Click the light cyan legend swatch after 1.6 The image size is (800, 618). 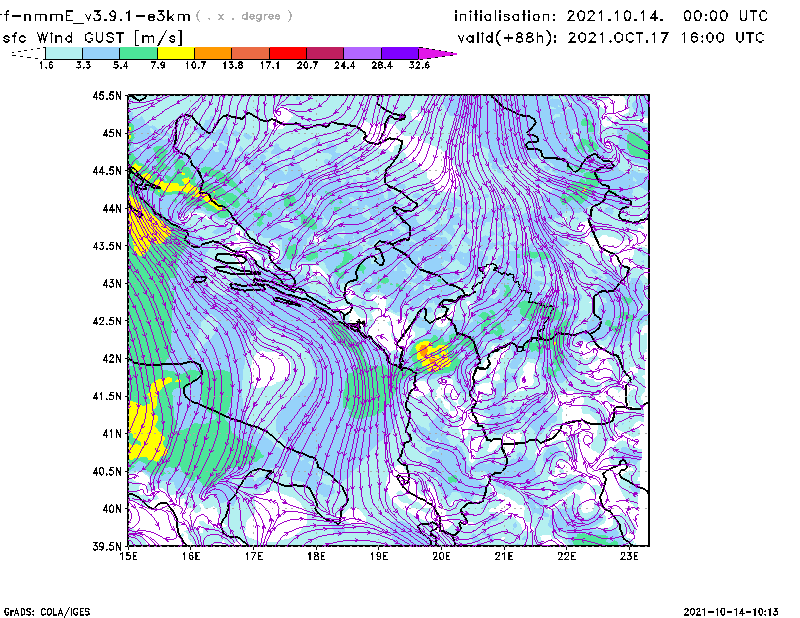tap(64, 53)
